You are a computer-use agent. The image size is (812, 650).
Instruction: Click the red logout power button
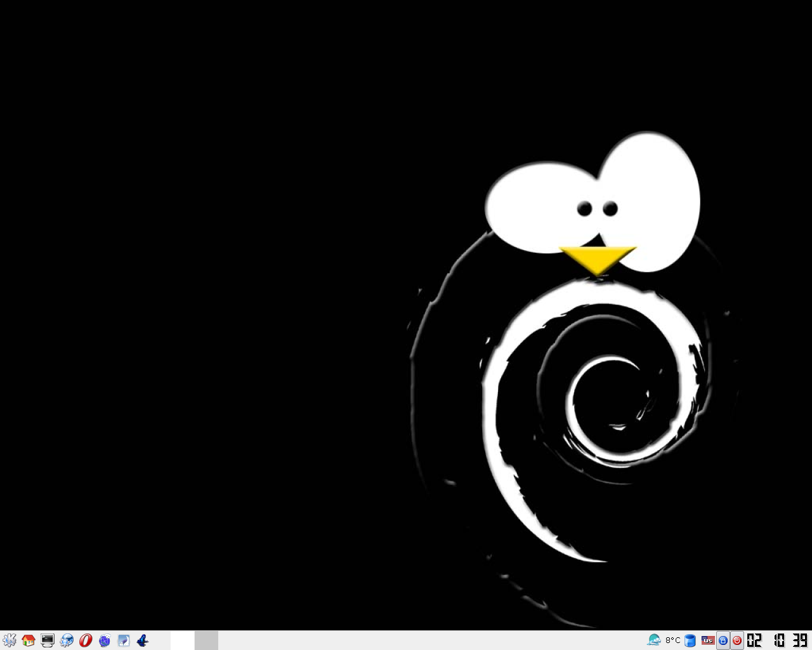[x=737, y=640]
